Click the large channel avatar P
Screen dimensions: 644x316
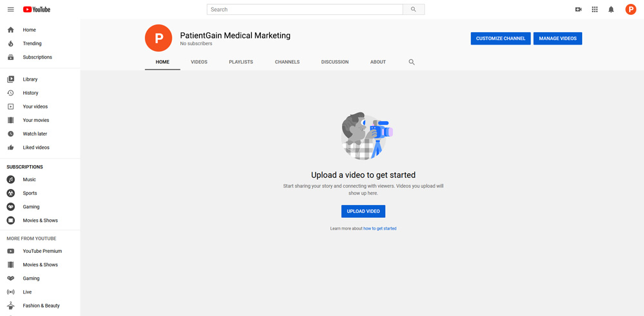pyautogui.click(x=158, y=38)
